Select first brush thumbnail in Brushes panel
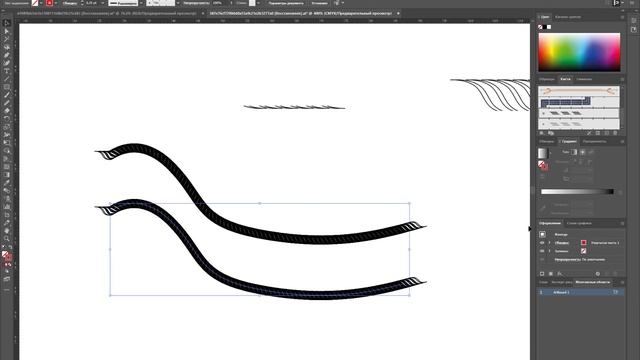This screenshot has width=640, height=360. coord(579,91)
